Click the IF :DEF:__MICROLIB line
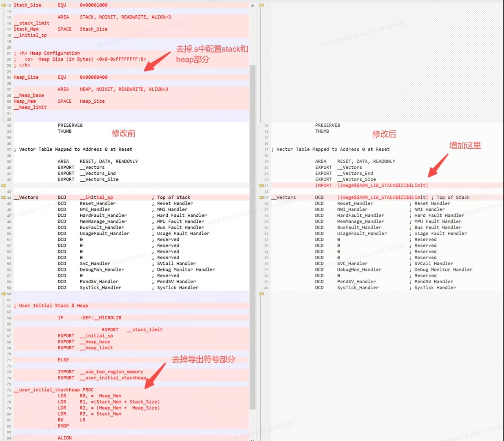The width and height of the screenshot is (504, 441). tap(131, 318)
